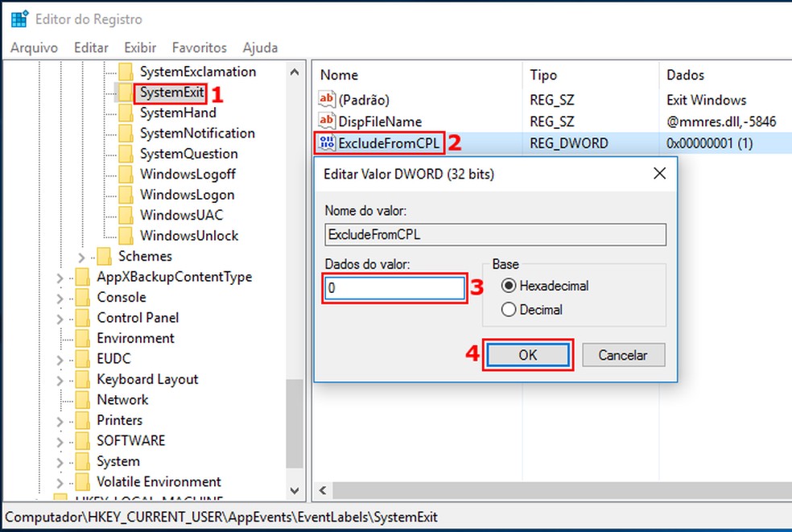Expand the Control Panel key

click(60, 319)
